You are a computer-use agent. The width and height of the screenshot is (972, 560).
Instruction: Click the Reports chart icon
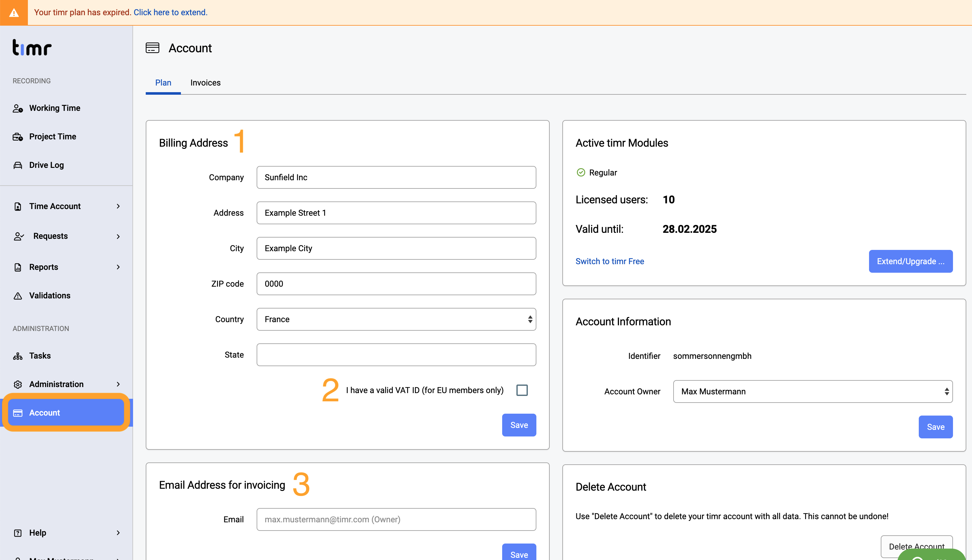coord(18,267)
